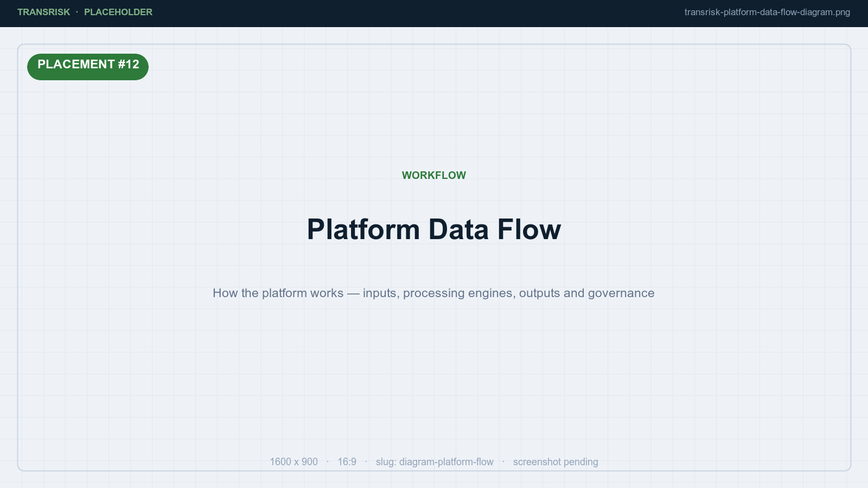This screenshot has height=488, width=868.
Task: Select the slug: diagram-platform-flow text
Action: [x=435, y=461]
